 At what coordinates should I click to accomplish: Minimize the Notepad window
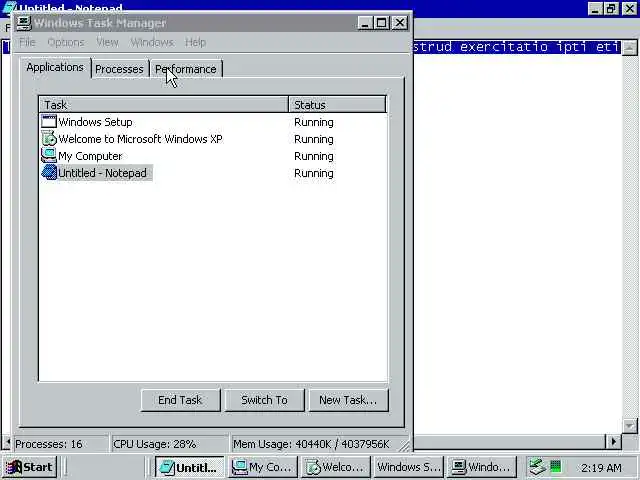[x=595, y=9]
